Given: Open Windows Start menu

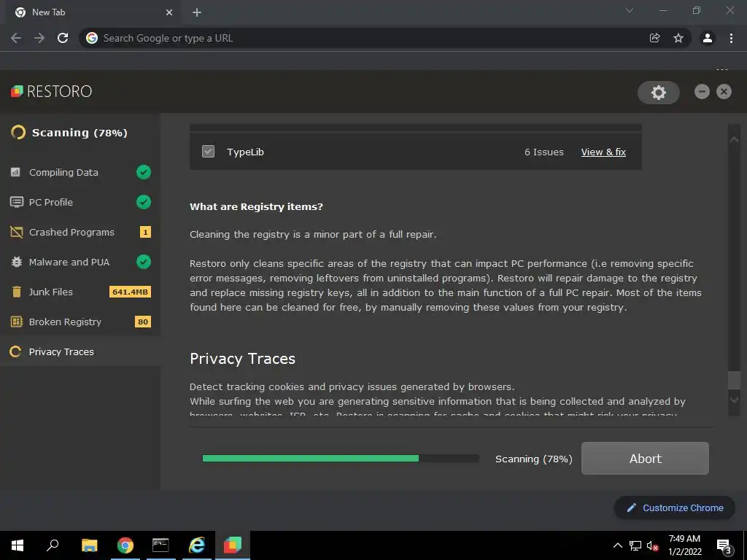Looking at the screenshot, I should [x=18, y=545].
